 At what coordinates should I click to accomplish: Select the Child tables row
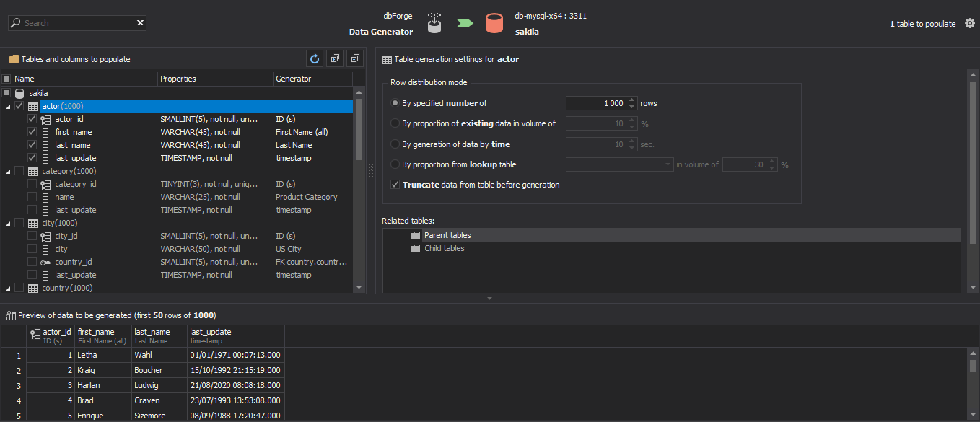pos(672,248)
